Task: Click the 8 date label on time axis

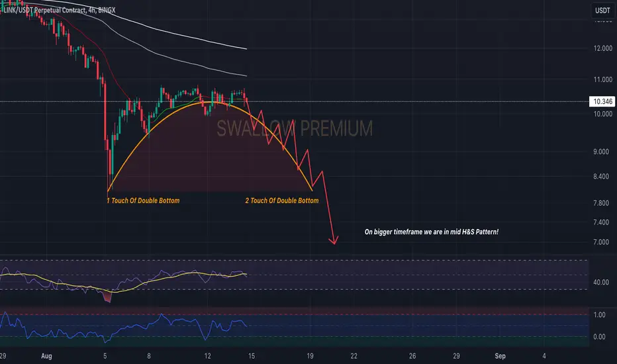Action: click(x=149, y=356)
